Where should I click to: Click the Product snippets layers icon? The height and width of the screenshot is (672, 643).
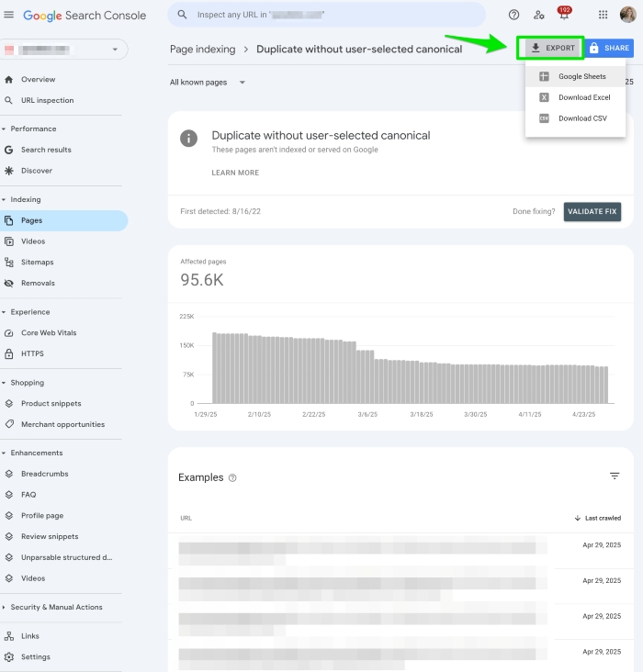click(x=8, y=403)
